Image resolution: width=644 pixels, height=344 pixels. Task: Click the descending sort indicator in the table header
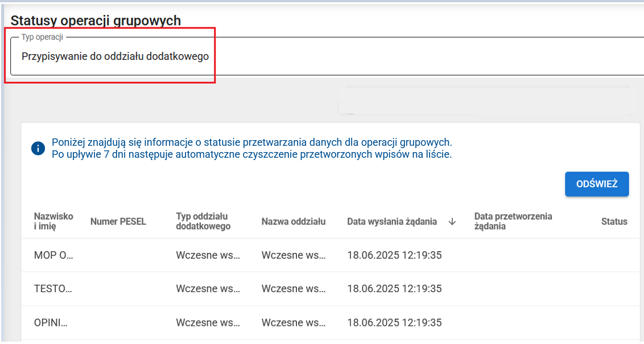click(452, 223)
